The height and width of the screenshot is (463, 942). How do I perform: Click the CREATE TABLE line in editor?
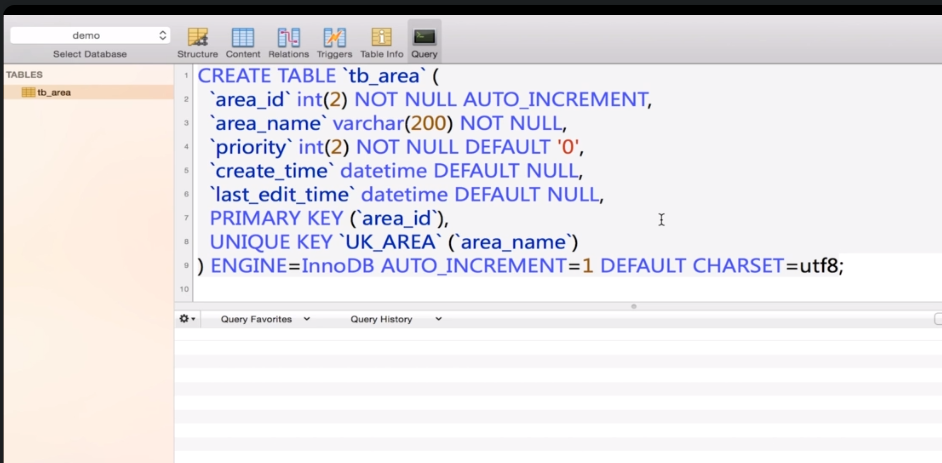pyautogui.click(x=319, y=76)
